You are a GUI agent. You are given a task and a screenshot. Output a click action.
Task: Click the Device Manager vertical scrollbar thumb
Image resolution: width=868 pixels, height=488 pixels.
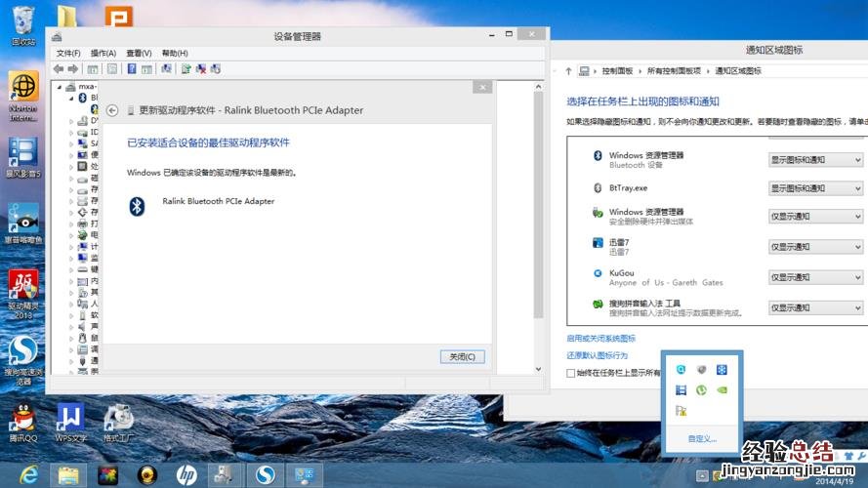538,205
